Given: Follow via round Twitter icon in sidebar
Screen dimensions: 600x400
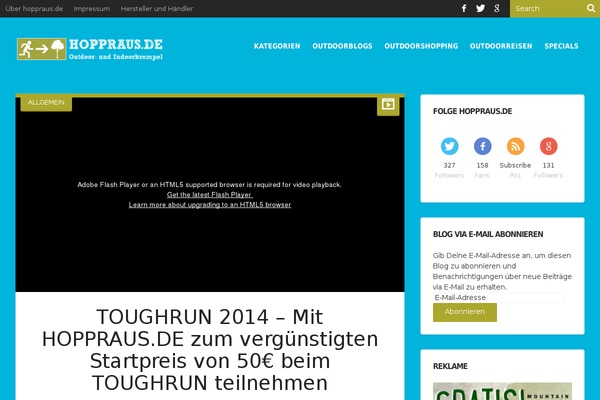Looking at the screenshot, I should coord(449,146).
